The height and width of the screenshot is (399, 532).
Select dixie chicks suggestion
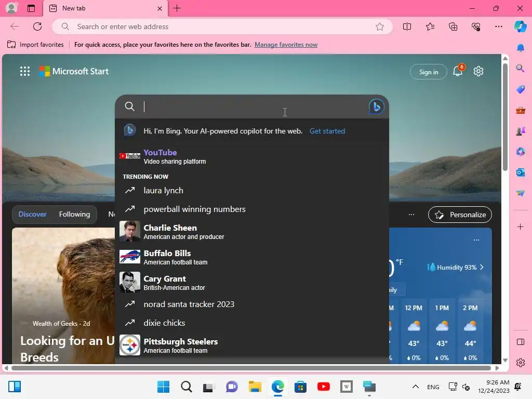pos(252,323)
